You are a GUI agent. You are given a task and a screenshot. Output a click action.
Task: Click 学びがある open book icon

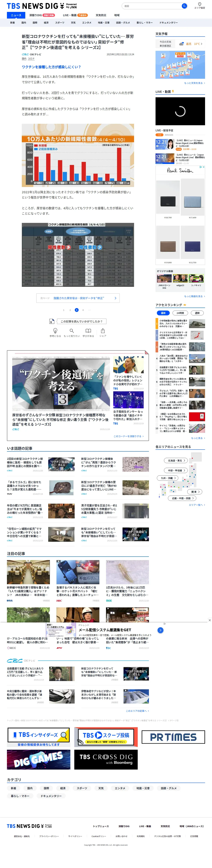coord(88,331)
